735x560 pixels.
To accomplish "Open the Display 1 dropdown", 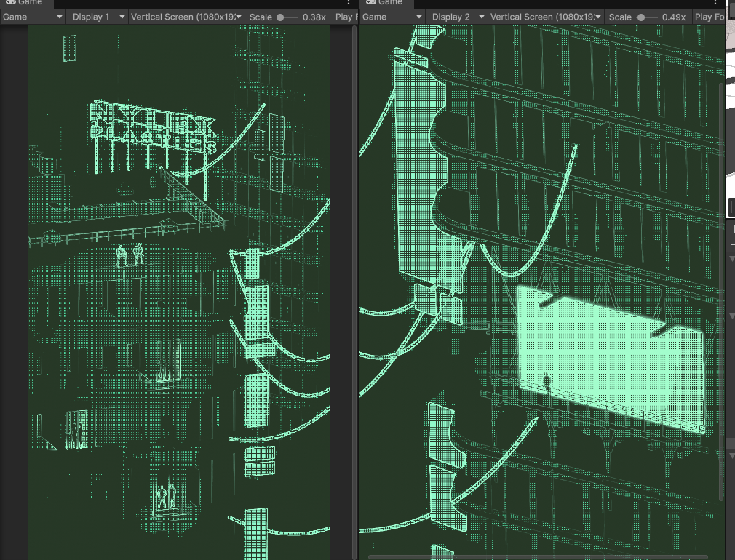I will pyautogui.click(x=98, y=17).
